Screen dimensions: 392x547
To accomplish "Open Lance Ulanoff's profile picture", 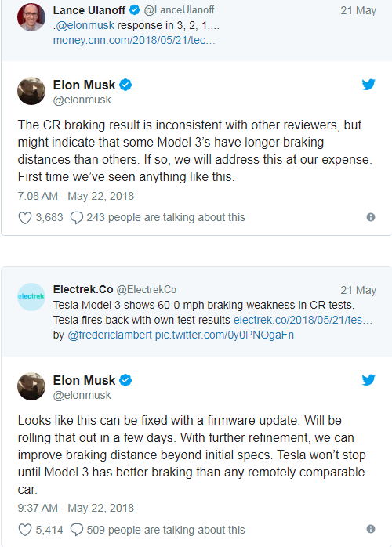I will (x=31, y=17).
